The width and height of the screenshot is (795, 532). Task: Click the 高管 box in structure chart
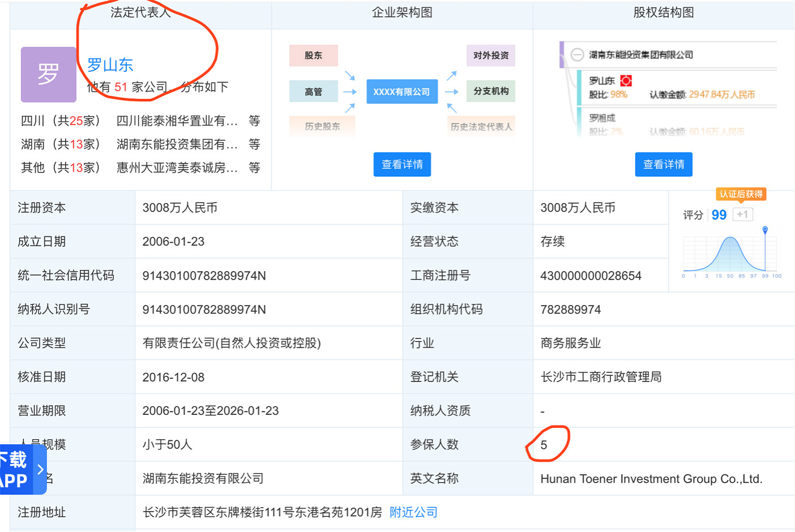point(314,91)
